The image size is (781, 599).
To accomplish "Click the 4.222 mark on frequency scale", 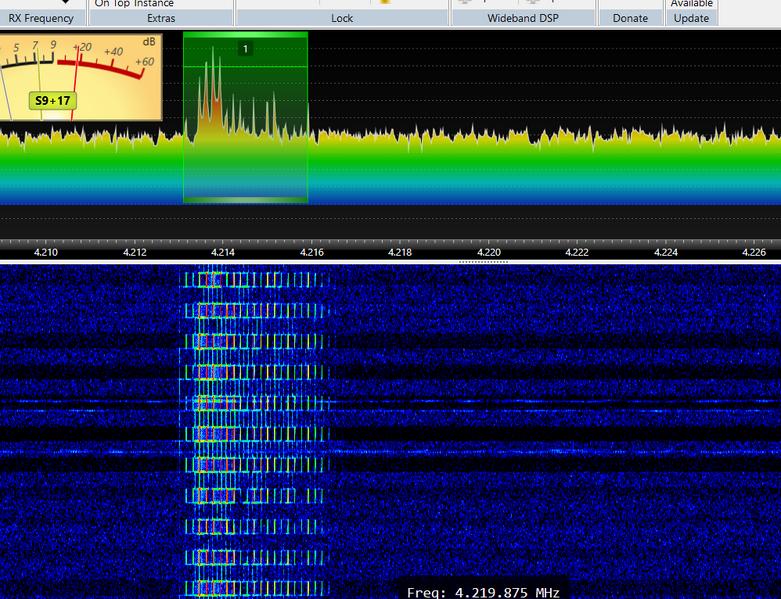I will coord(577,252).
